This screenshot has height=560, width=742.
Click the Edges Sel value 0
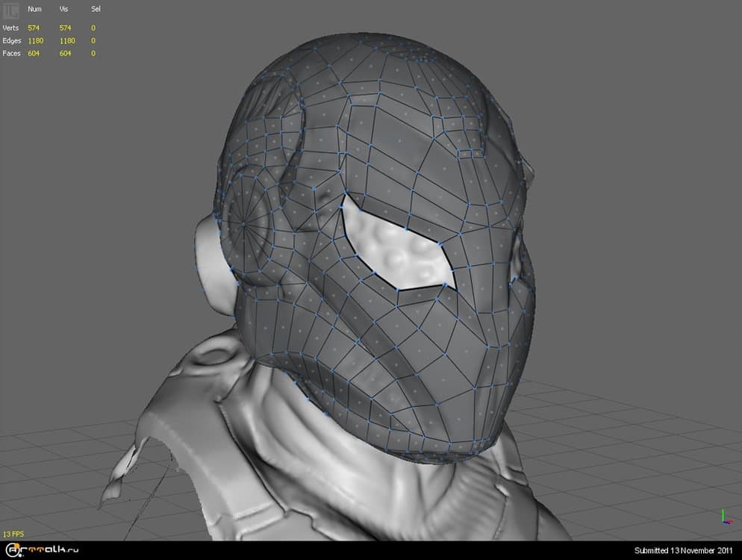coord(93,40)
